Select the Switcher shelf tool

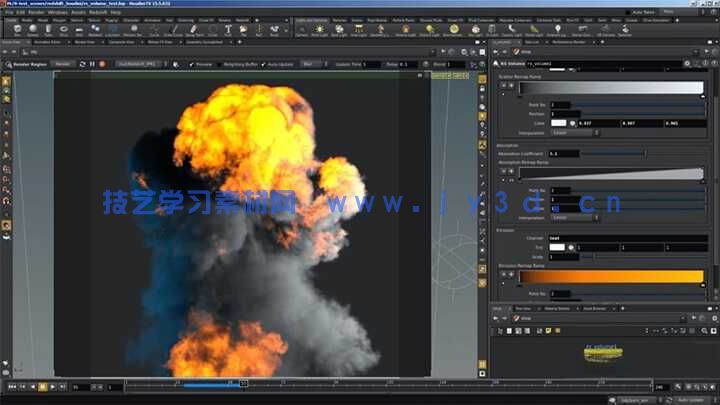click(x=624, y=30)
